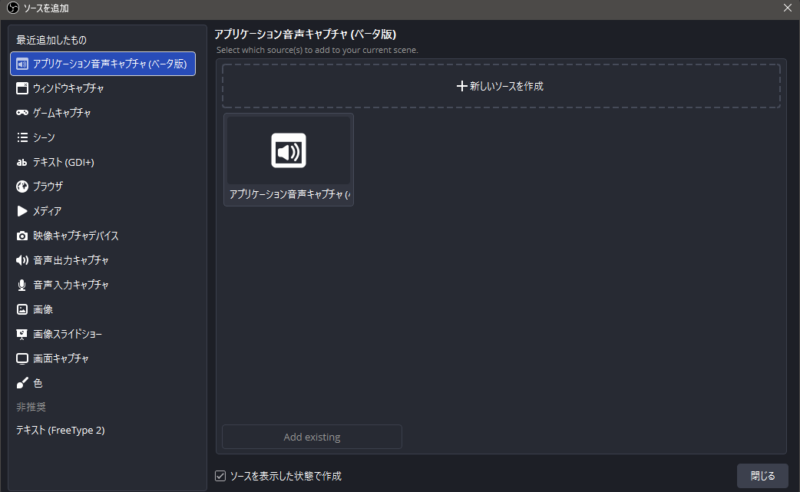Click the メディア play icon

click(22, 211)
